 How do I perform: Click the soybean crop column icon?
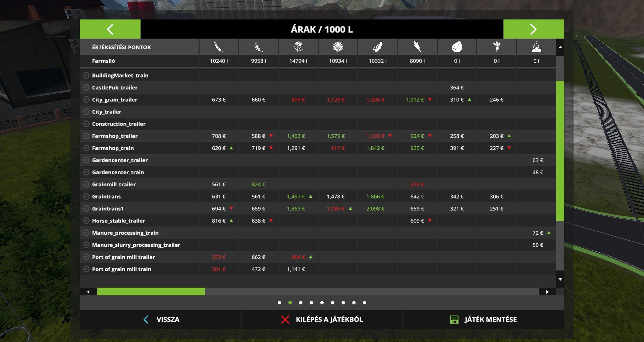coord(378,47)
